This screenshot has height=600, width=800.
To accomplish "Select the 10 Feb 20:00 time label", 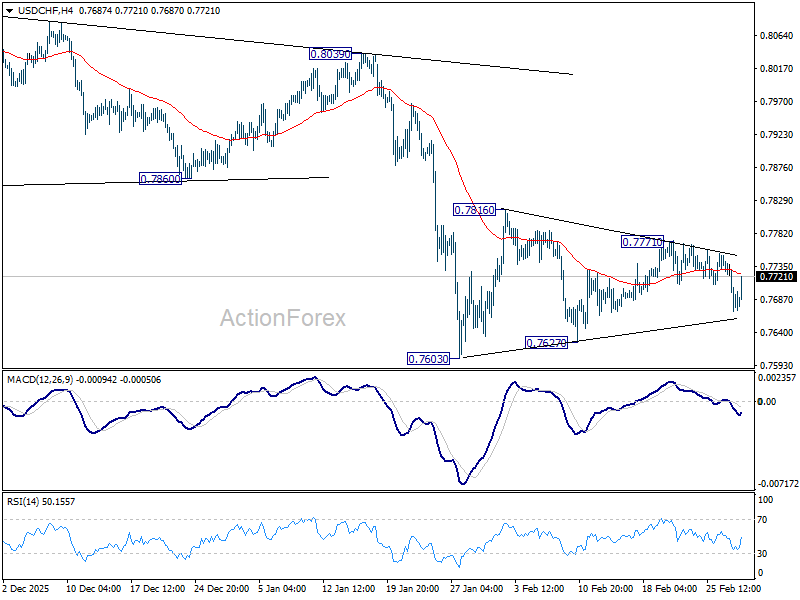I will click(605, 588).
